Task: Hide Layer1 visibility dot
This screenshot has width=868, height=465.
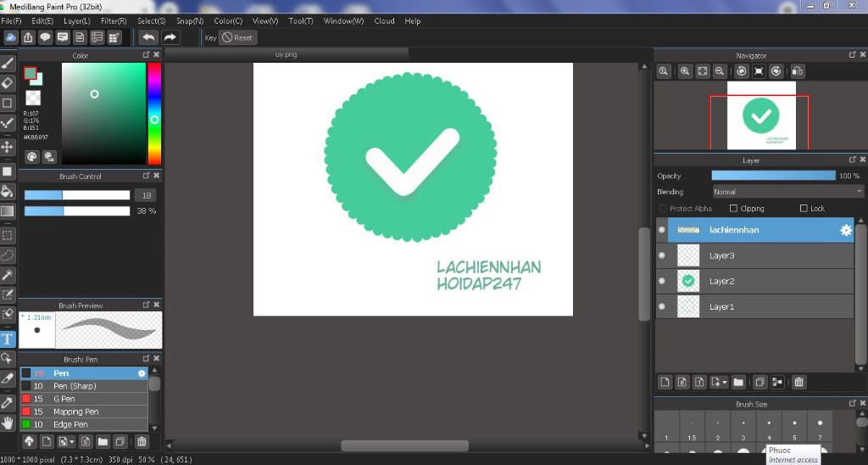Action: point(661,306)
